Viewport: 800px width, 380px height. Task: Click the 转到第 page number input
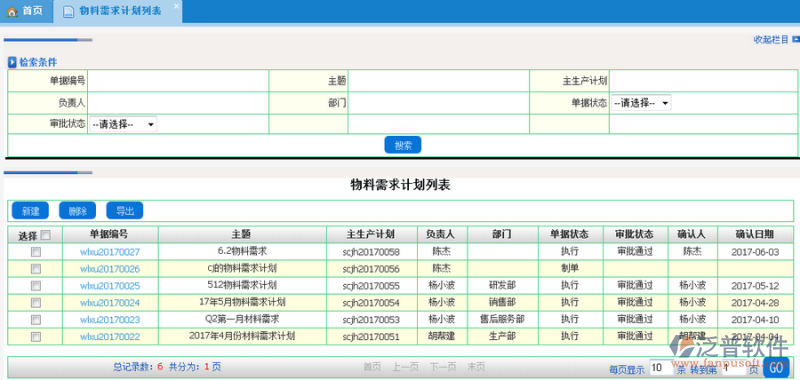pyautogui.click(x=733, y=367)
